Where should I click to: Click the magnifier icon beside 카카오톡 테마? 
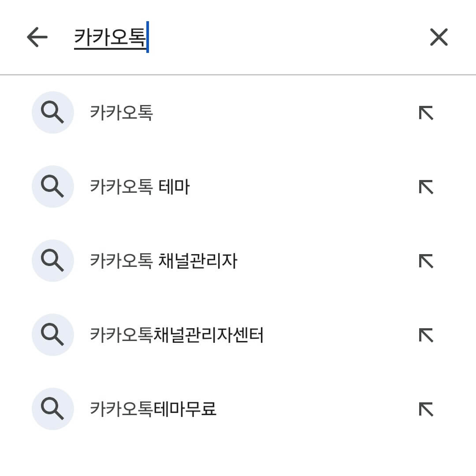[x=52, y=186]
